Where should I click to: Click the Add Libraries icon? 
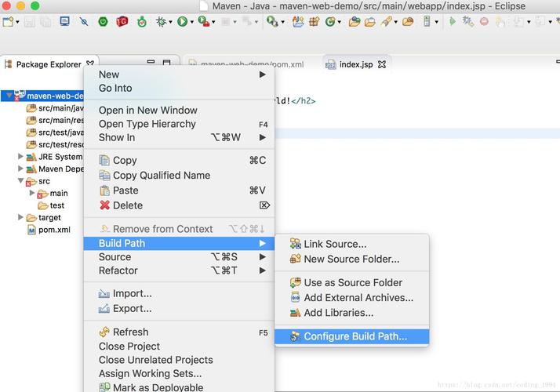(295, 313)
